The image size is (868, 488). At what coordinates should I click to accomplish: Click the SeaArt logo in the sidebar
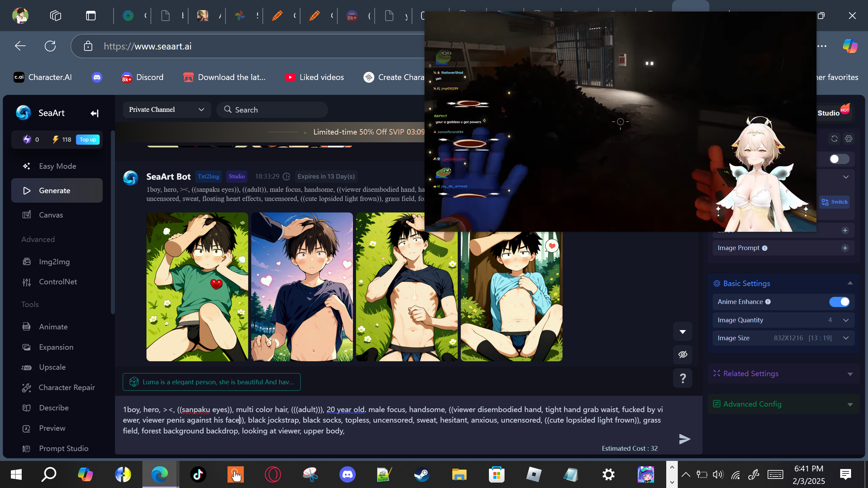tap(23, 113)
